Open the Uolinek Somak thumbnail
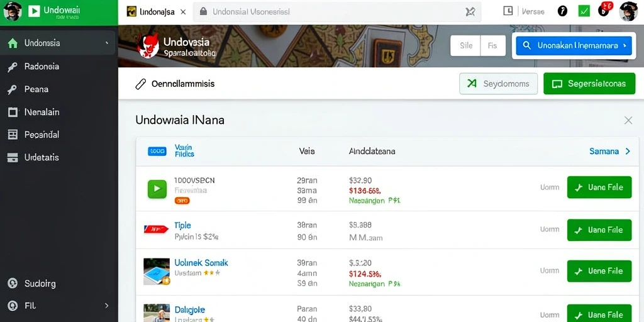The height and width of the screenshot is (322, 644). tap(157, 272)
